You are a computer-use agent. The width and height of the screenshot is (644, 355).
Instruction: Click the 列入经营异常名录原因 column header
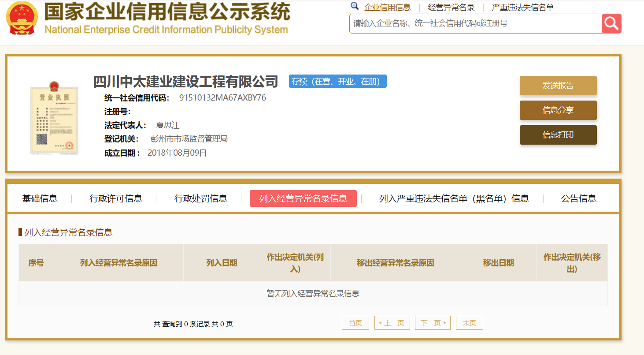118,263
